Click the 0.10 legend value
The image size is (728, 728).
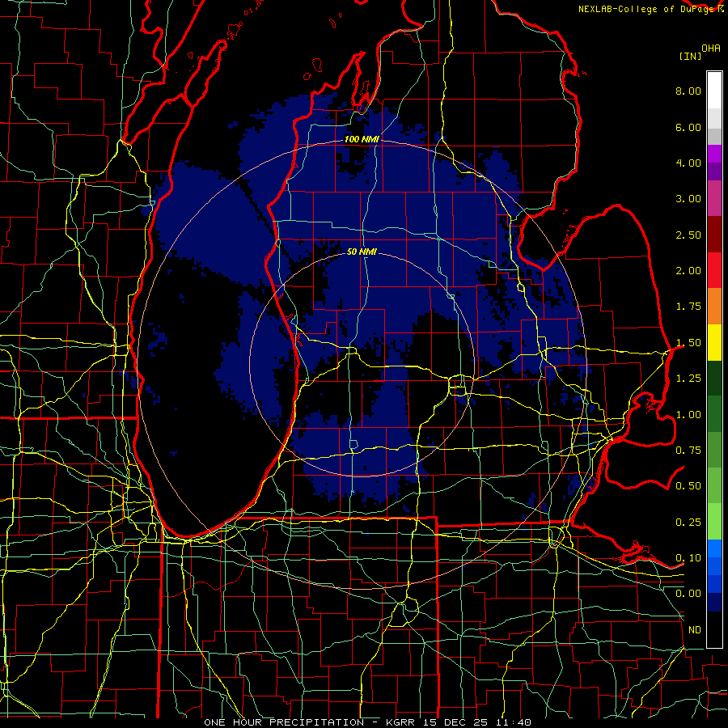click(688, 558)
